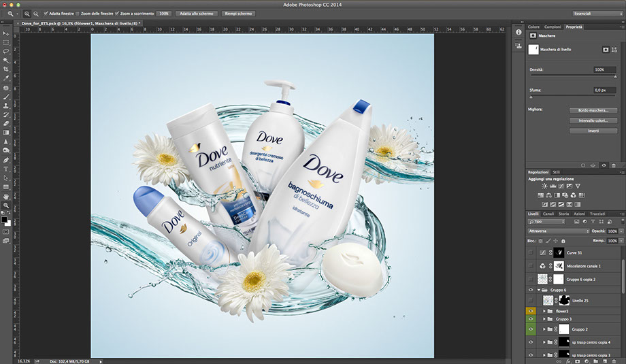Select the Eraser tool

click(6, 124)
